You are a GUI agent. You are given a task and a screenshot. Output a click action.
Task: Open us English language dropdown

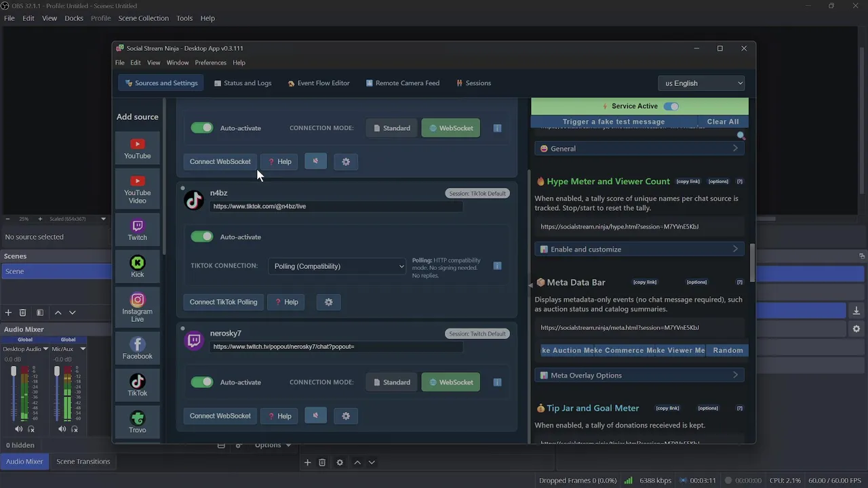tap(703, 83)
